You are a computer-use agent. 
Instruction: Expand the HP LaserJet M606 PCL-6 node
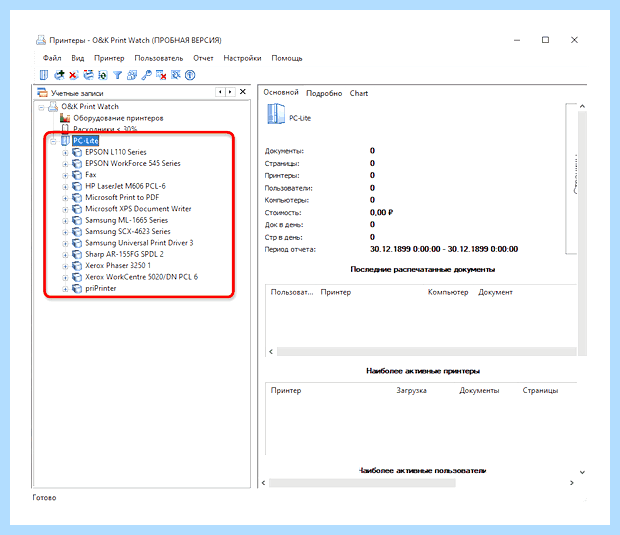coord(65,187)
